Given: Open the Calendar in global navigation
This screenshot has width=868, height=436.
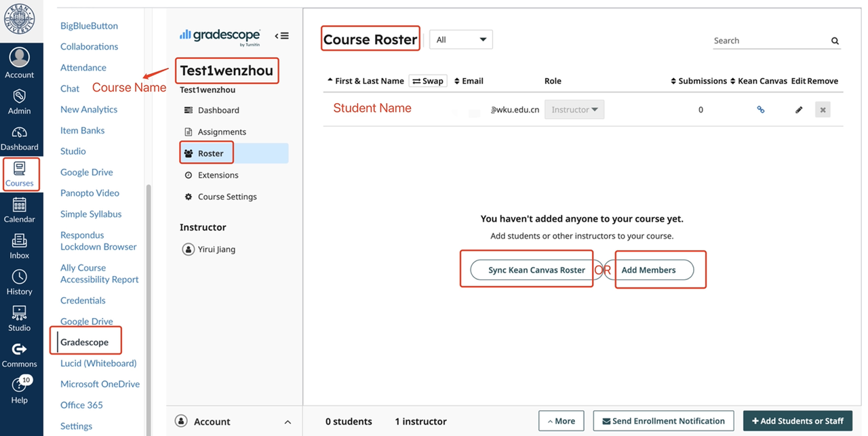Looking at the screenshot, I should 19,210.
